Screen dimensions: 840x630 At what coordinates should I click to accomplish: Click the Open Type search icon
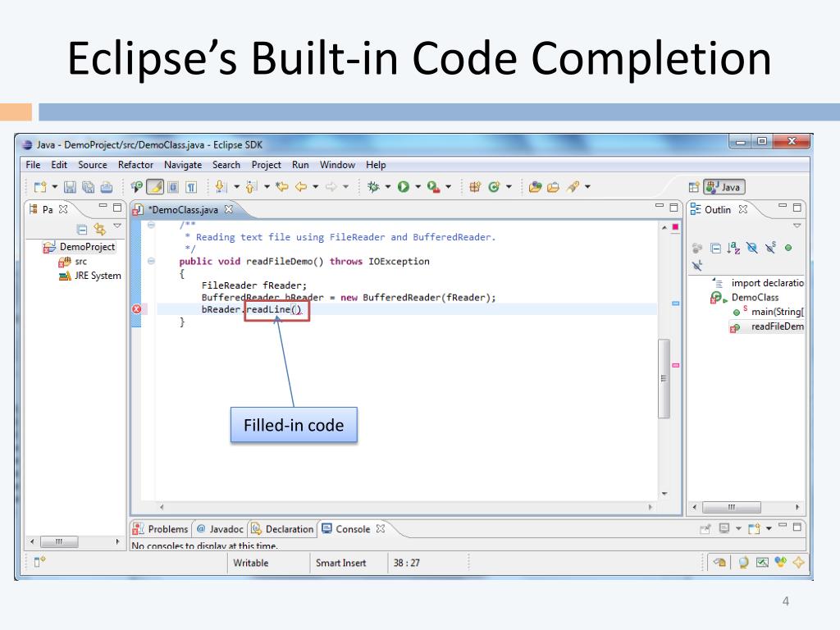137,186
